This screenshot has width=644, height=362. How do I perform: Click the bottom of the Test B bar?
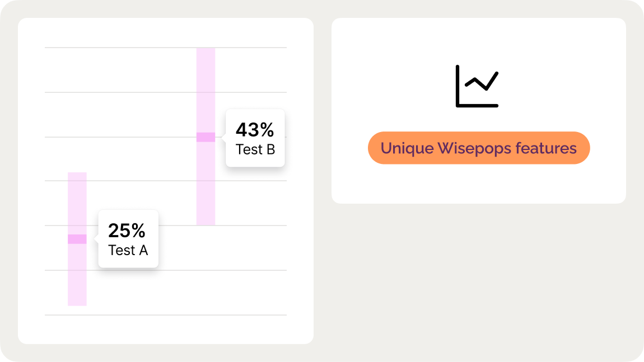[x=206, y=222]
